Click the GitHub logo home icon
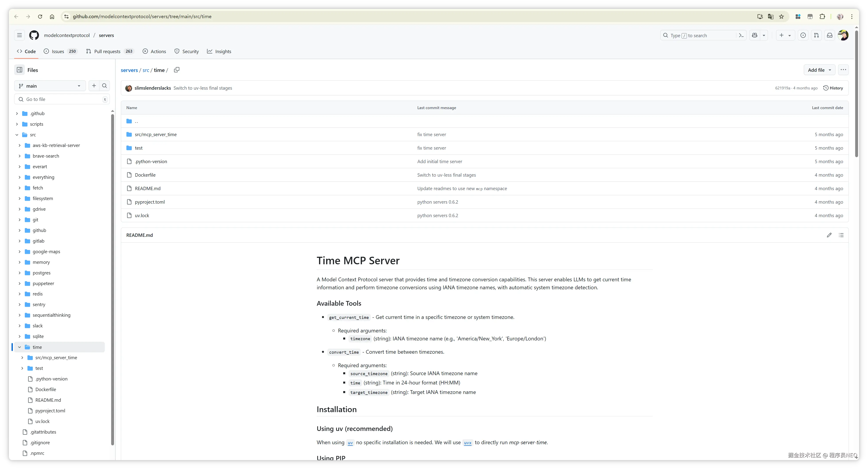 click(x=34, y=35)
